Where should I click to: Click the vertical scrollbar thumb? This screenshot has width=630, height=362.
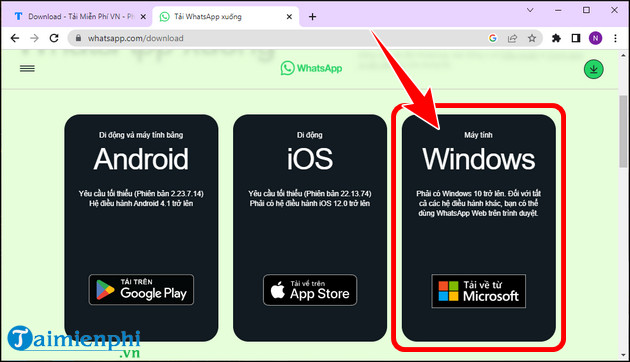click(x=623, y=131)
